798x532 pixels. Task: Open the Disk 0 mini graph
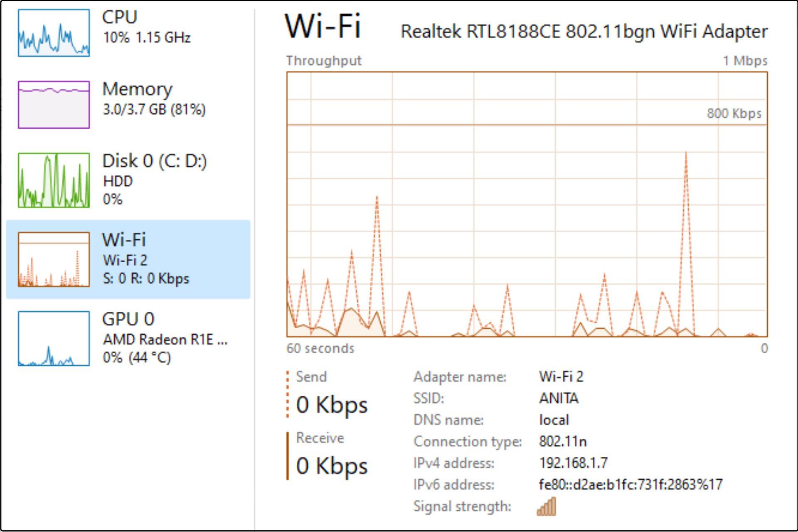click(54, 180)
